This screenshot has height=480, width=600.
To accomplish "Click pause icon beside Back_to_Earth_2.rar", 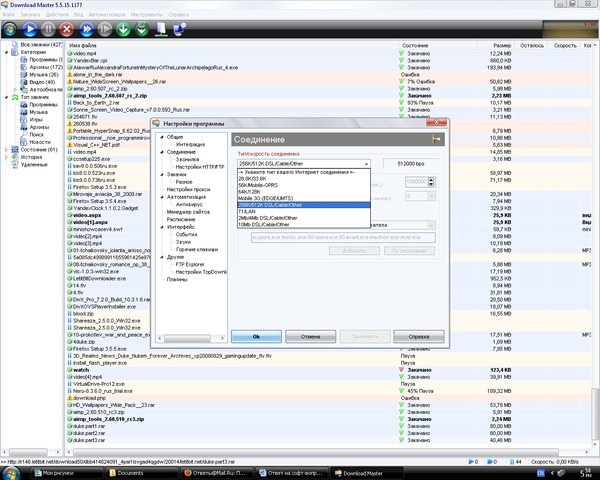I will (70, 103).
